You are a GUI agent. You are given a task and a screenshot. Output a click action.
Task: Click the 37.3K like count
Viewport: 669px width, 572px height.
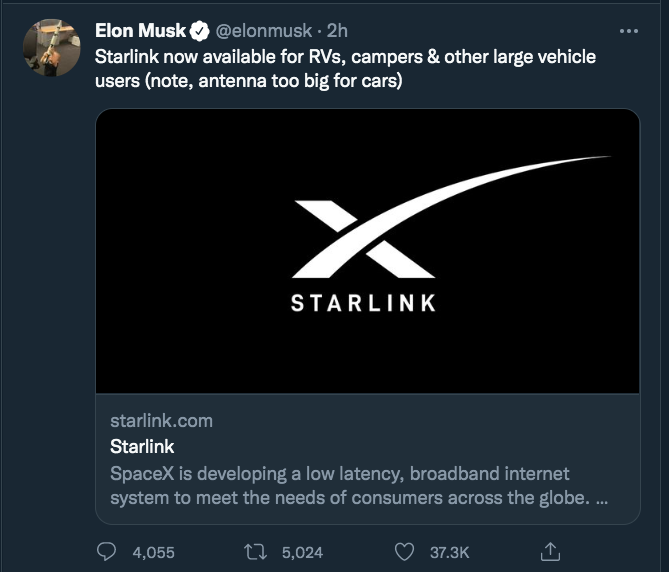(x=449, y=551)
